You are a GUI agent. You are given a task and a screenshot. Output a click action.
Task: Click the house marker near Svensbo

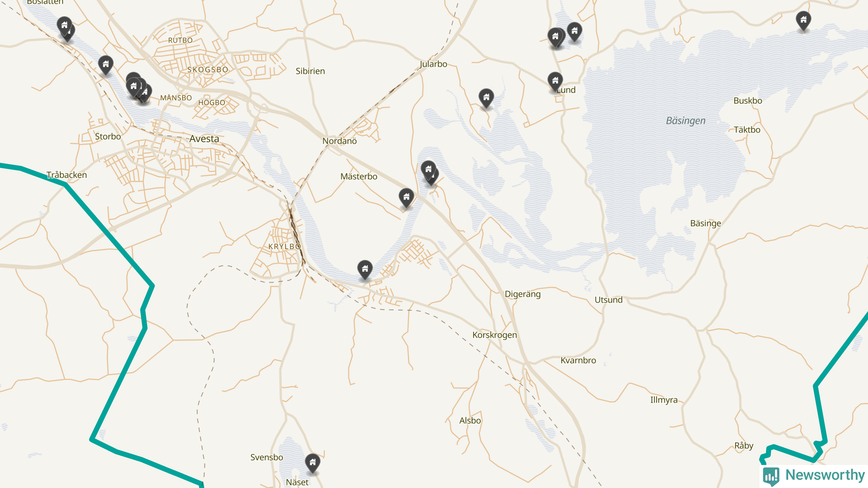click(x=313, y=463)
